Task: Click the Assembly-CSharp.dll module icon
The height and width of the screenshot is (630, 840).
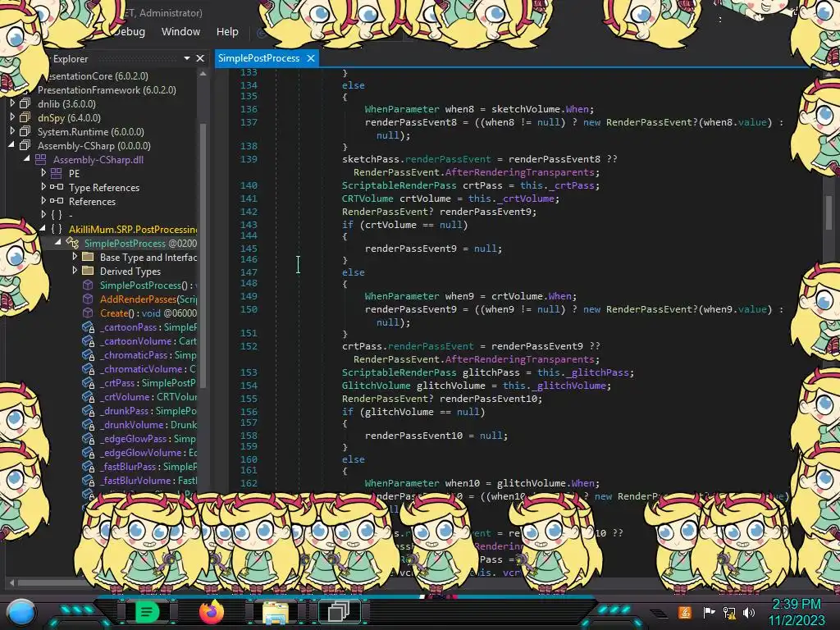Action: pyautogui.click(x=41, y=159)
